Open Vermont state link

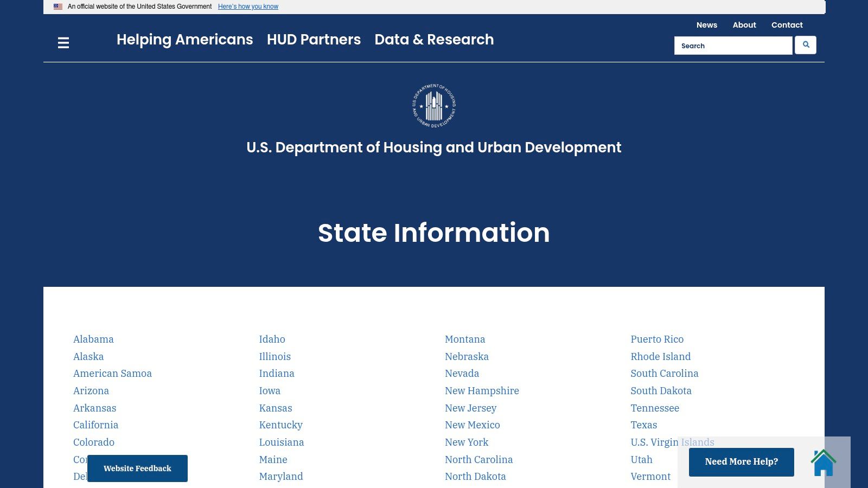coord(650,477)
